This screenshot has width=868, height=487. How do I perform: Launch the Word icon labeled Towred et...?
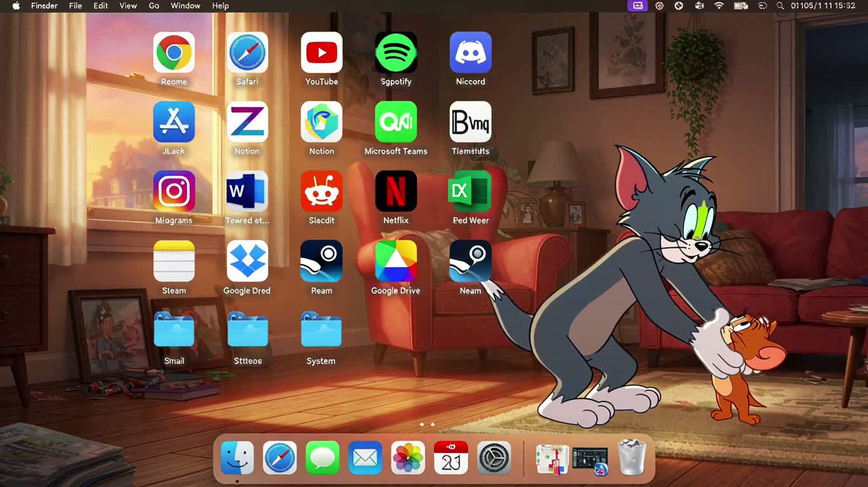(x=247, y=191)
